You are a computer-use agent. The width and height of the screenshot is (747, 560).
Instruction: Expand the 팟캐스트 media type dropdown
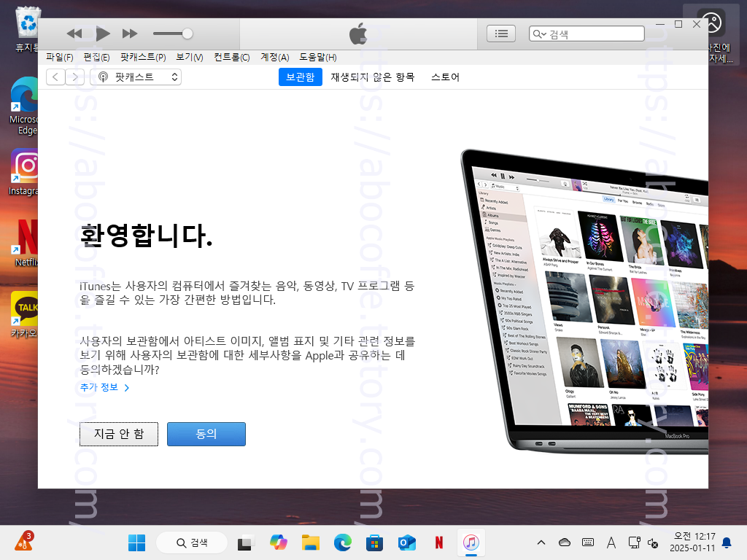coord(136,77)
